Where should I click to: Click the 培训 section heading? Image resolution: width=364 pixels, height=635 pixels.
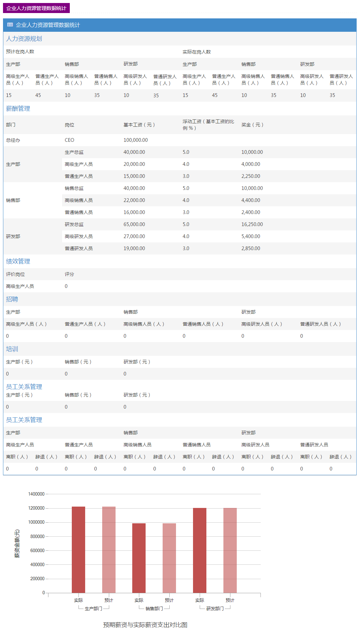pyautogui.click(x=12, y=349)
